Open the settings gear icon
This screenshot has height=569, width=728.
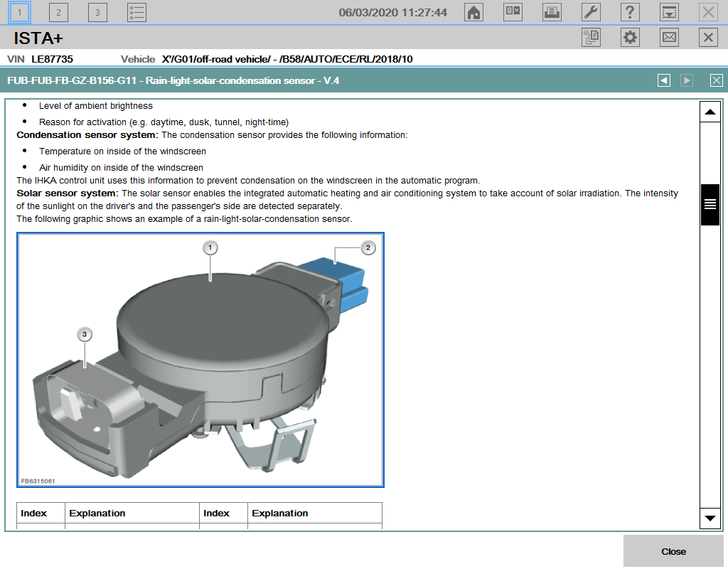point(630,38)
